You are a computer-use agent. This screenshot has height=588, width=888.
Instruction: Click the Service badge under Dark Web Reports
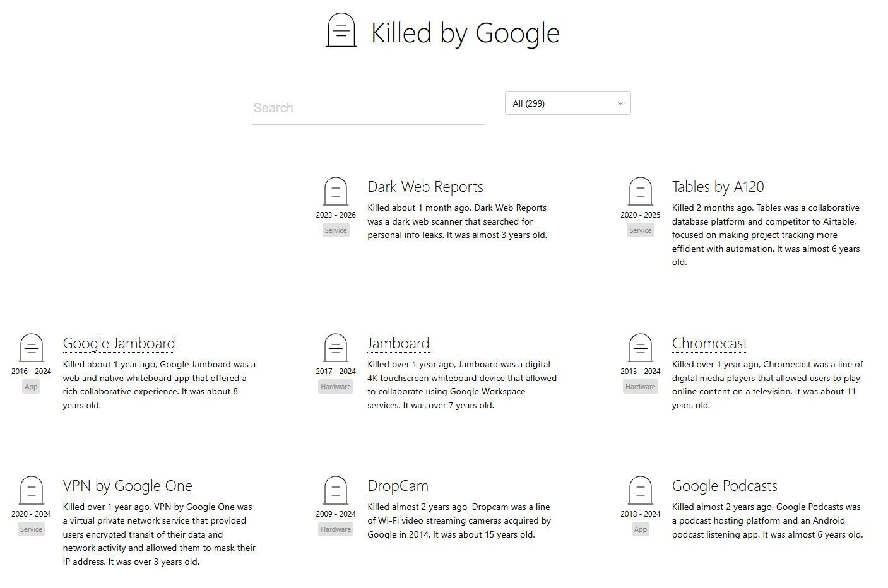336,230
